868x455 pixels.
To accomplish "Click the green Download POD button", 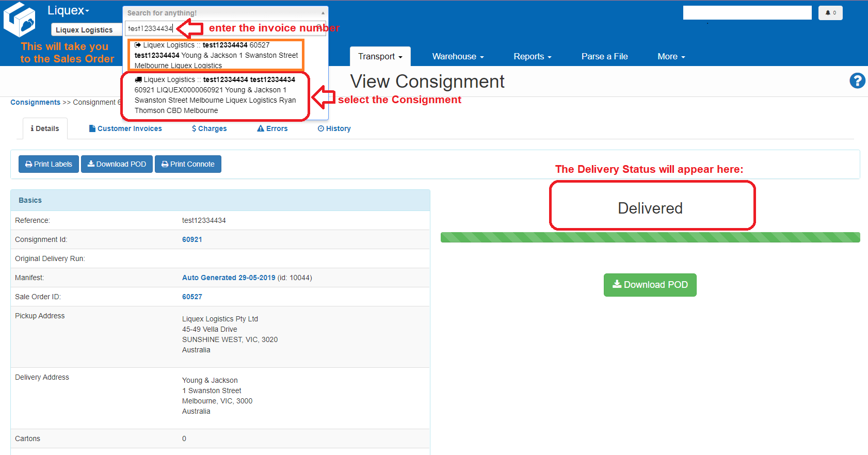I will point(650,285).
